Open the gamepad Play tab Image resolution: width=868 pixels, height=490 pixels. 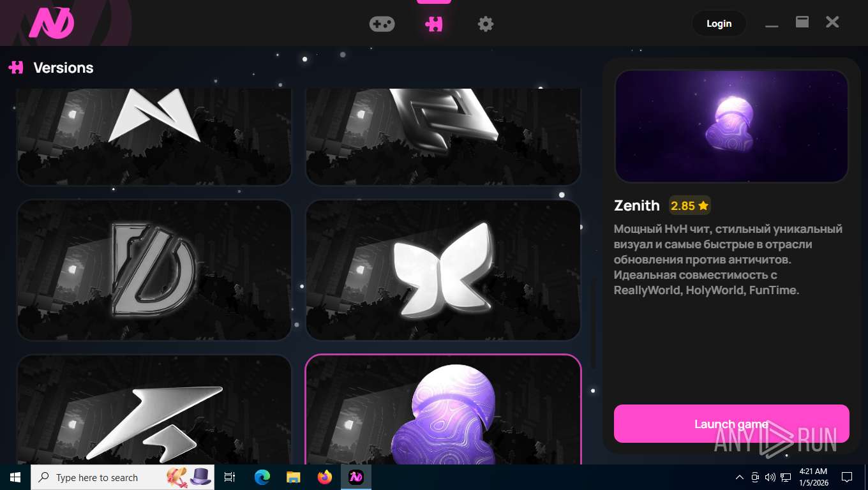tap(382, 24)
